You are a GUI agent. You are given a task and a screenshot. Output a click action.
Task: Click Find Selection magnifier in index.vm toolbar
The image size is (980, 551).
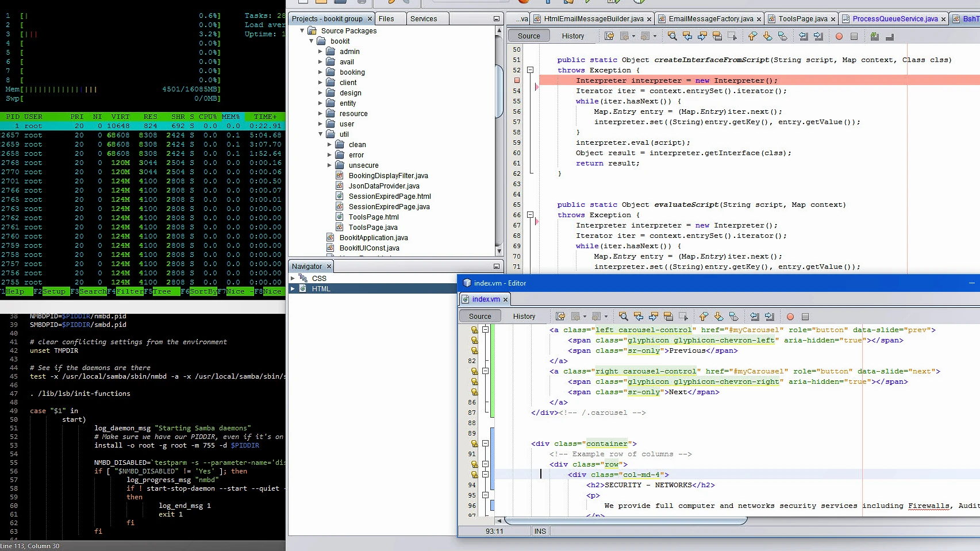[623, 317]
